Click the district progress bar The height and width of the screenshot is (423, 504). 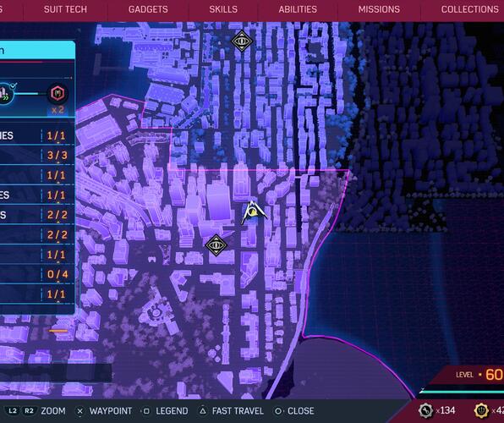pyautogui.click(x=27, y=94)
